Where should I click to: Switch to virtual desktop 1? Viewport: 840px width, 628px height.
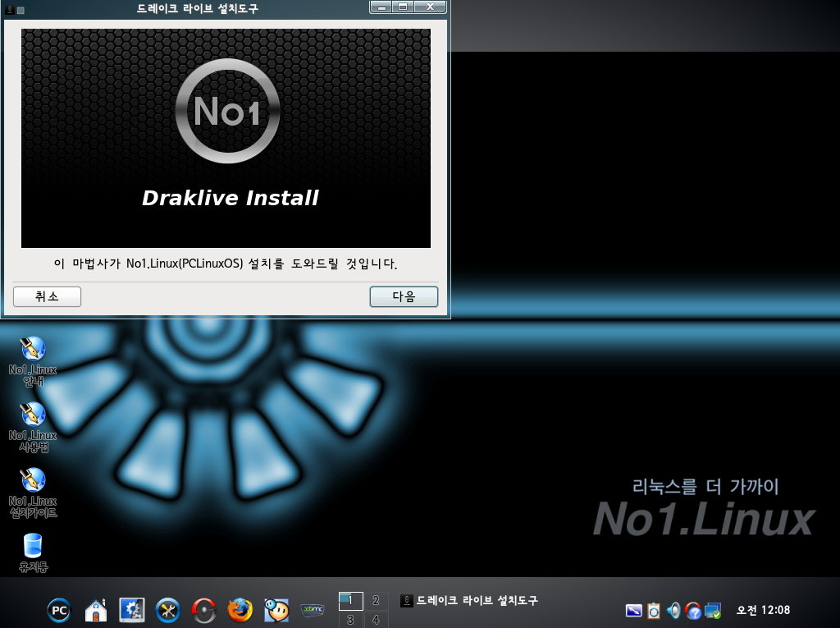[351, 601]
